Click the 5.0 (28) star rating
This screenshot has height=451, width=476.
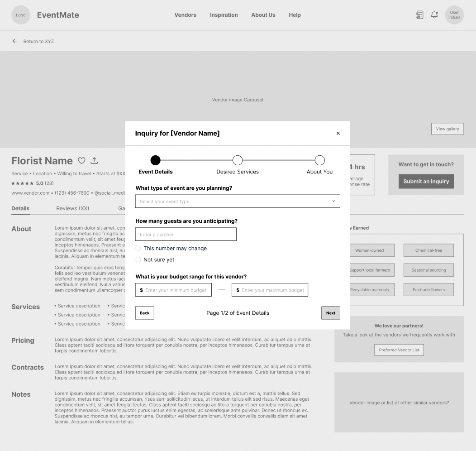(x=33, y=183)
